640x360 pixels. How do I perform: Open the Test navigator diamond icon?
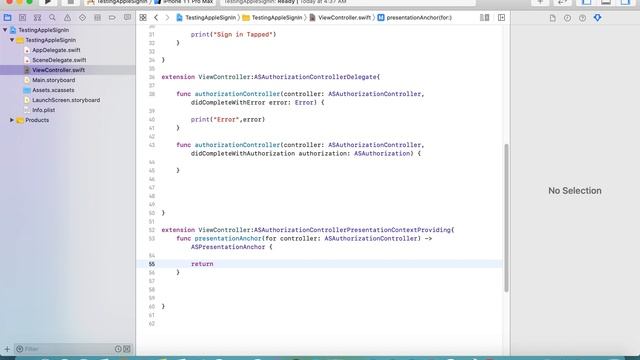[82, 18]
